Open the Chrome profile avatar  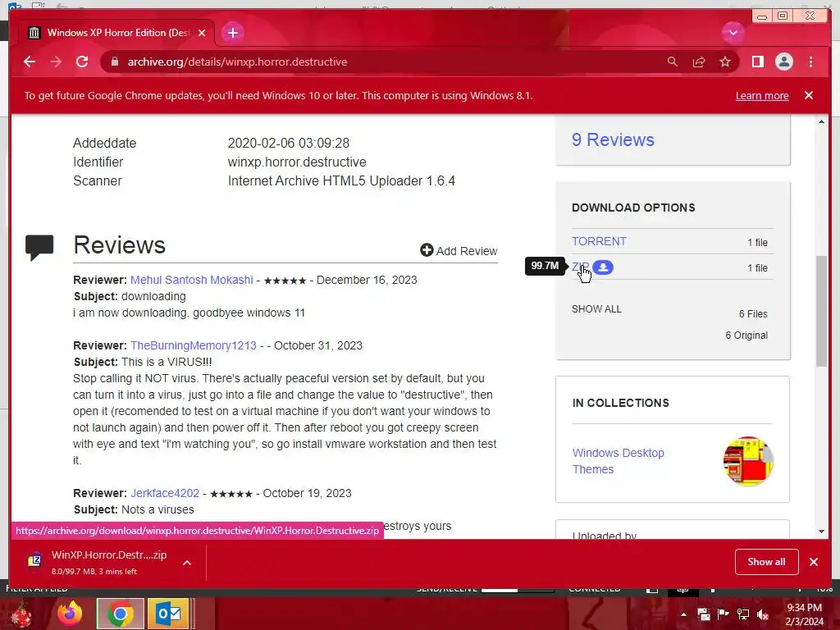(x=783, y=62)
